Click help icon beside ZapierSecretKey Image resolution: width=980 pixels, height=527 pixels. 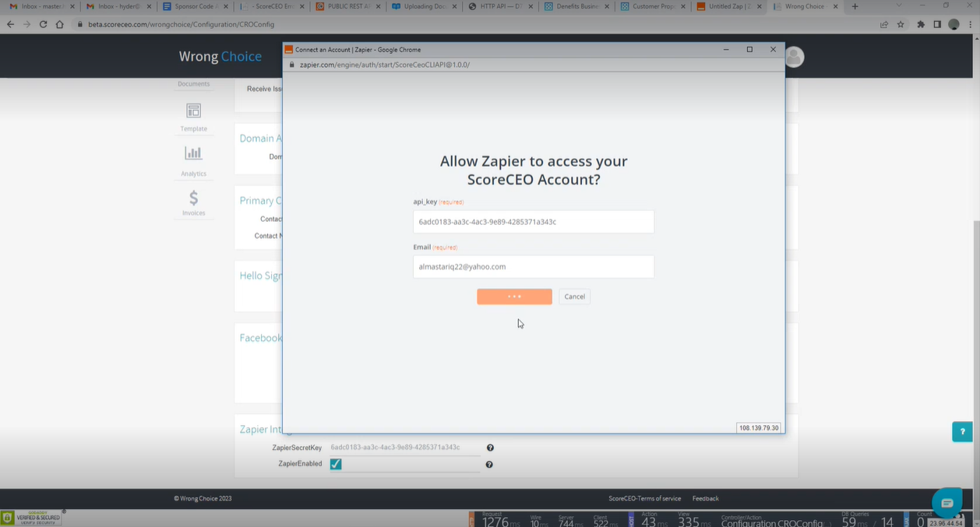(x=490, y=448)
